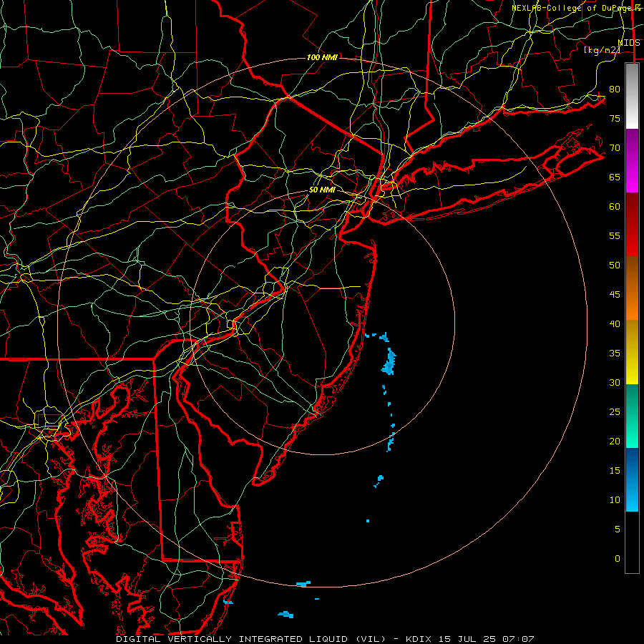Screen dimensions: 644x644
Task: Click the KDIX timestamp 15 JUL 25 07:07
Action: (x=470, y=639)
